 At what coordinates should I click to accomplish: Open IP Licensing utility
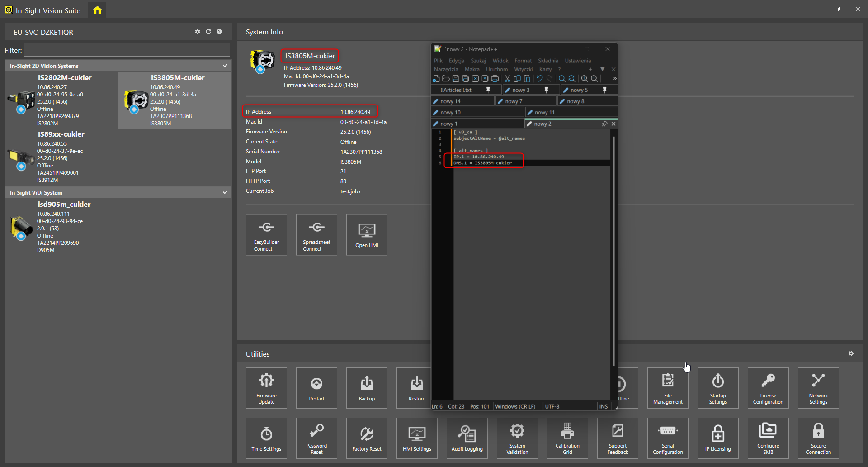pos(718,438)
